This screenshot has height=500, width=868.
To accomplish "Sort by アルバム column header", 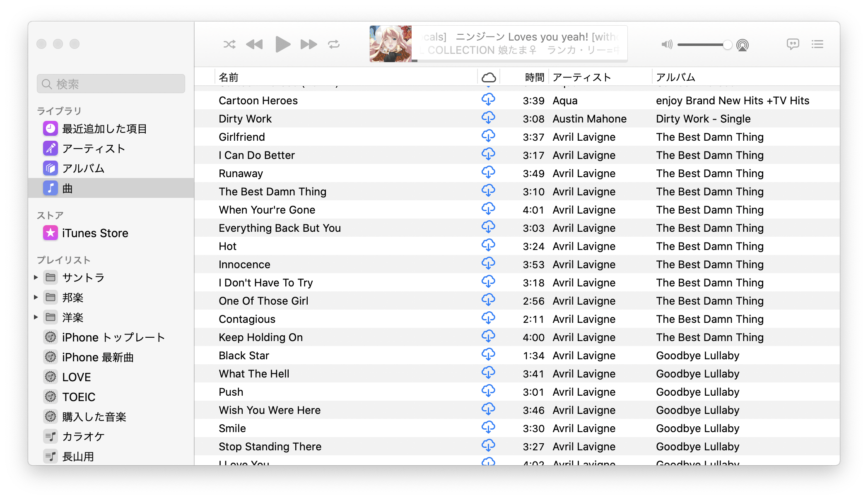I will [x=746, y=77].
